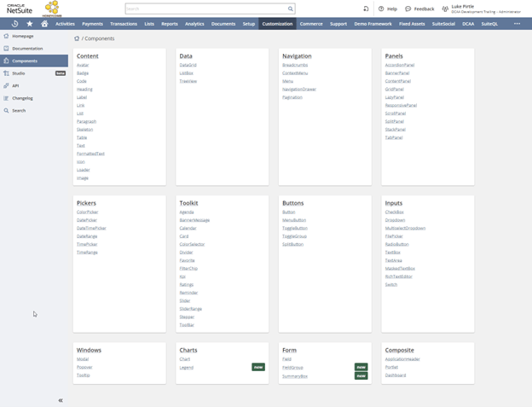The height and width of the screenshot is (407, 532).
Task: Open the Help icon in the header
Action: click(x=381, y=9)
